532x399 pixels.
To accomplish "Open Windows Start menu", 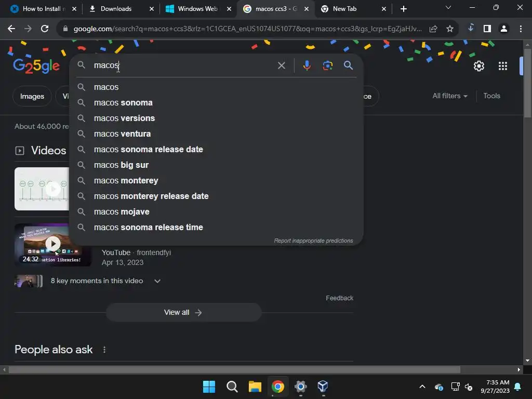I will click(x=209, y=387).
